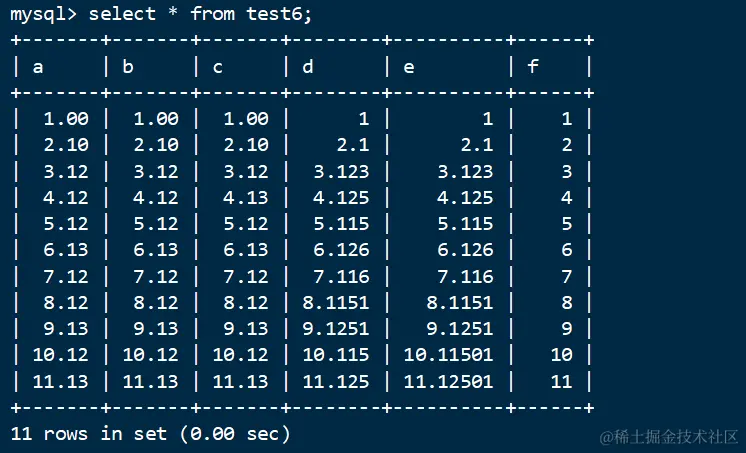746x453 pixels.
Task: Click value 11.12501 in column e
Action: click(449, 381)
